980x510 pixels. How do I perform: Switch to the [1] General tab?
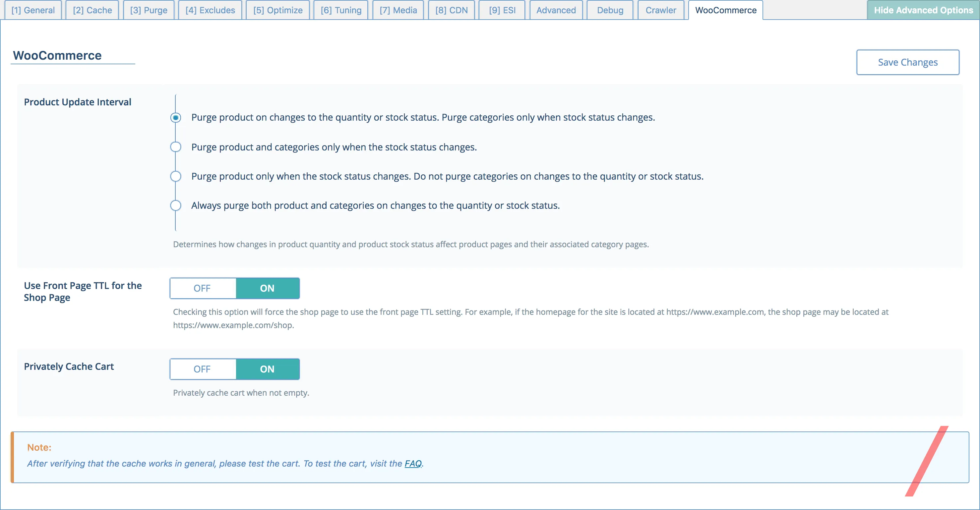pos(33,10)
